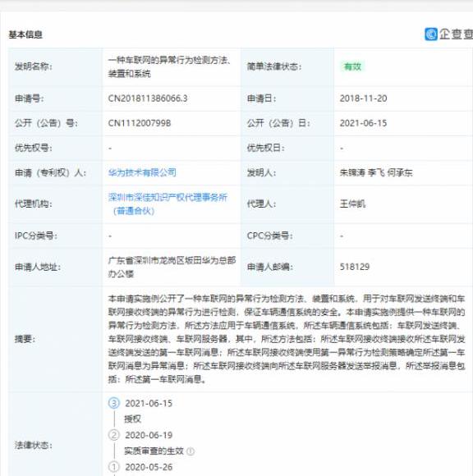Click the invention title text
Screen dimensions: 473x476
click(169, 66)
